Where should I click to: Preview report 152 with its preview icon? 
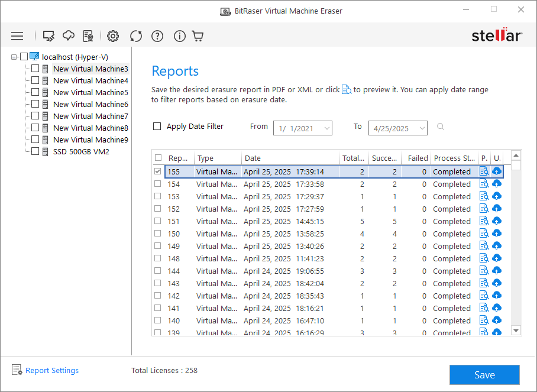[484, 209]
